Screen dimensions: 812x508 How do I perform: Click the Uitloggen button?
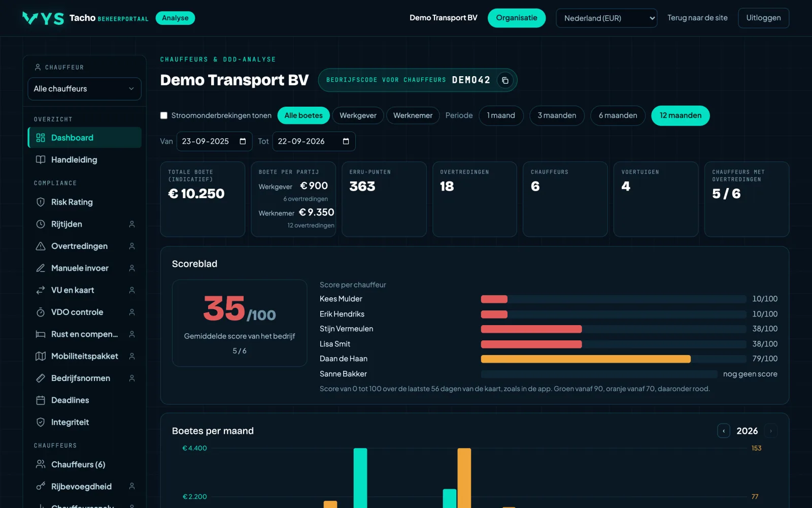[763, 18]
